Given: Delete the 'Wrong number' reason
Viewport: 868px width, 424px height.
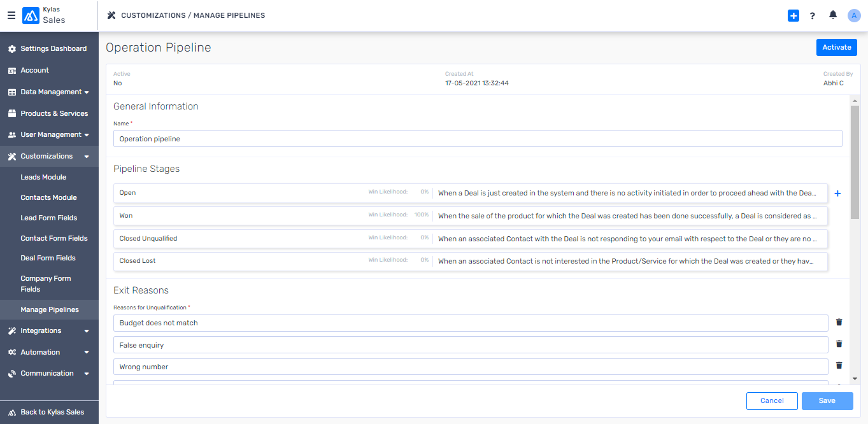Looking at the screenshot, I should 839,366.
